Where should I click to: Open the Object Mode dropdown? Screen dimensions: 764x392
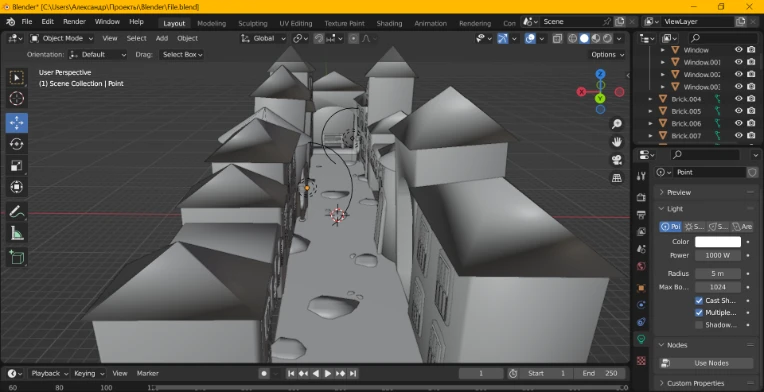pyautogui.click(x=61, y=38)
